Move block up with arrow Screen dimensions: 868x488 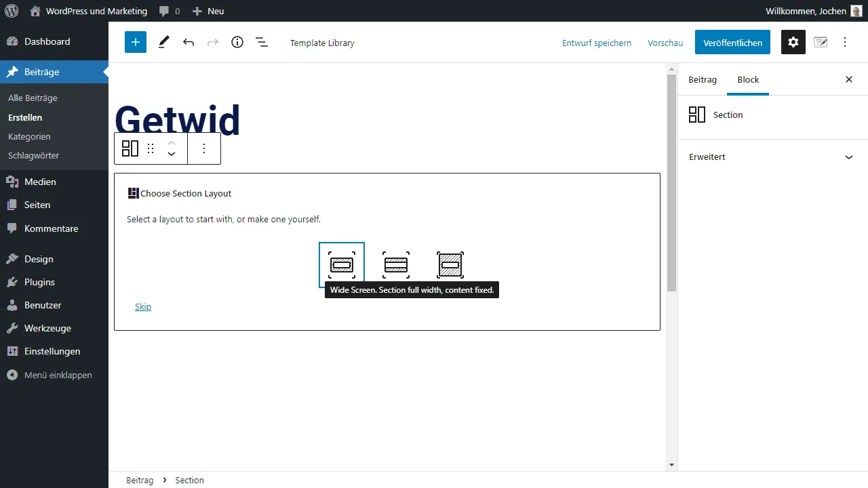pyautogui.click(x=172, y=142)
